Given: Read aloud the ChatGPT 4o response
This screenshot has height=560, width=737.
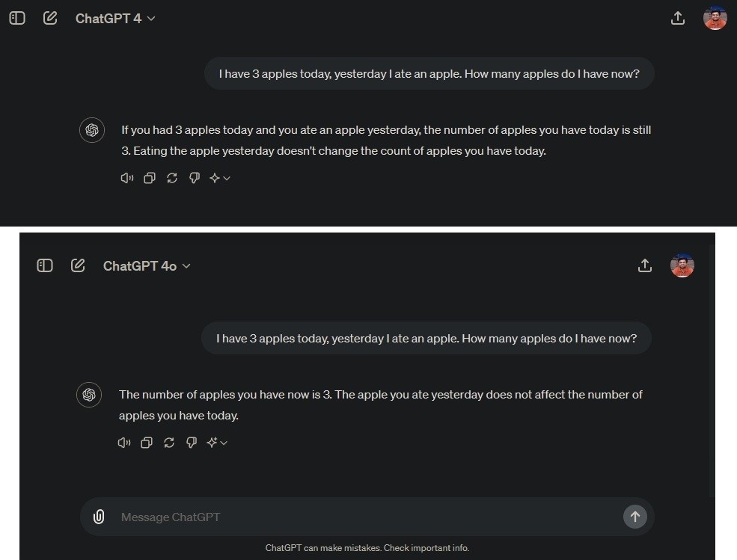Looking at the screenshot, I should [124, 443].
